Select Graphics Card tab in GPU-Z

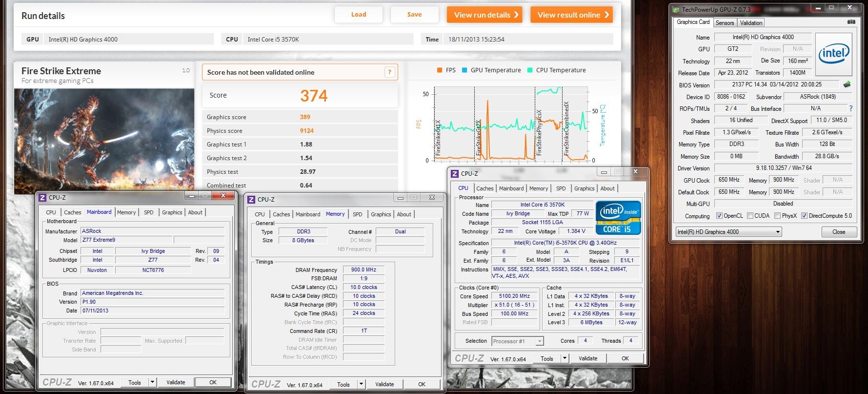[693, 22]
